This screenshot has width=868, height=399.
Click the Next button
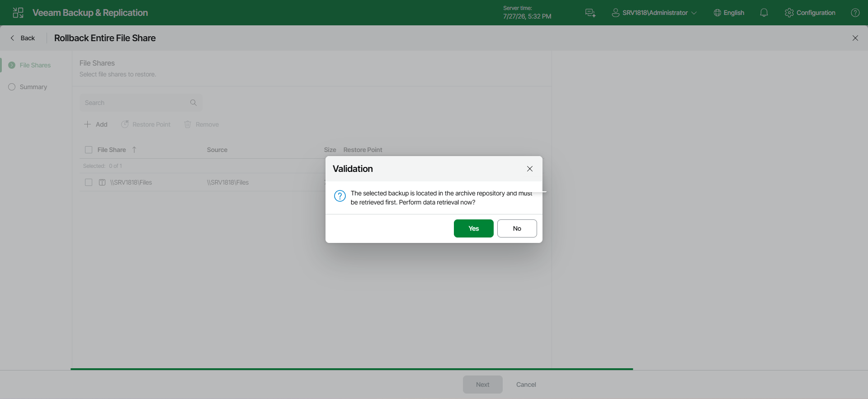tap(483, 385)
